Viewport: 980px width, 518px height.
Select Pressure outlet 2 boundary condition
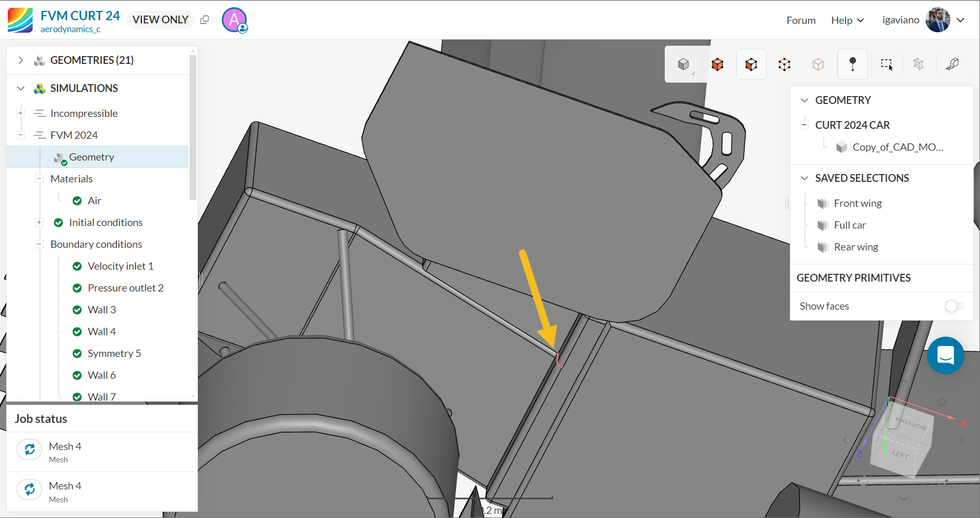[x=126, y=288]
